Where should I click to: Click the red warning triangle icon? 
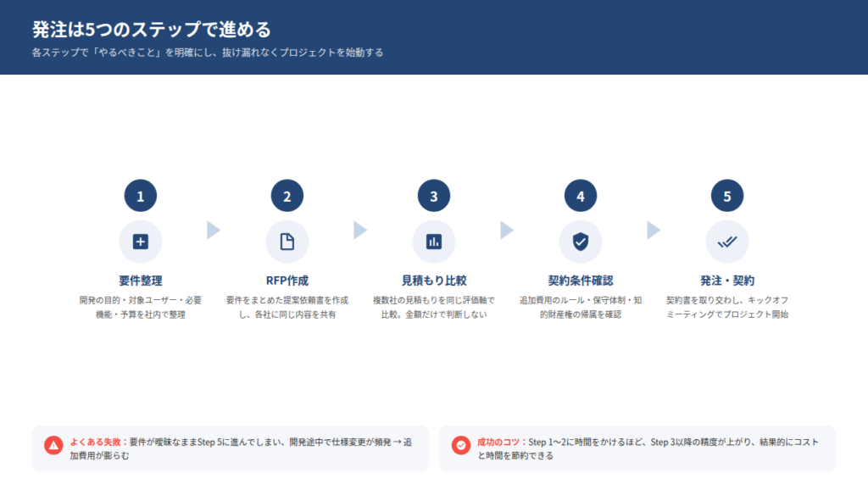pyautogui.click(x=53, y=445)
